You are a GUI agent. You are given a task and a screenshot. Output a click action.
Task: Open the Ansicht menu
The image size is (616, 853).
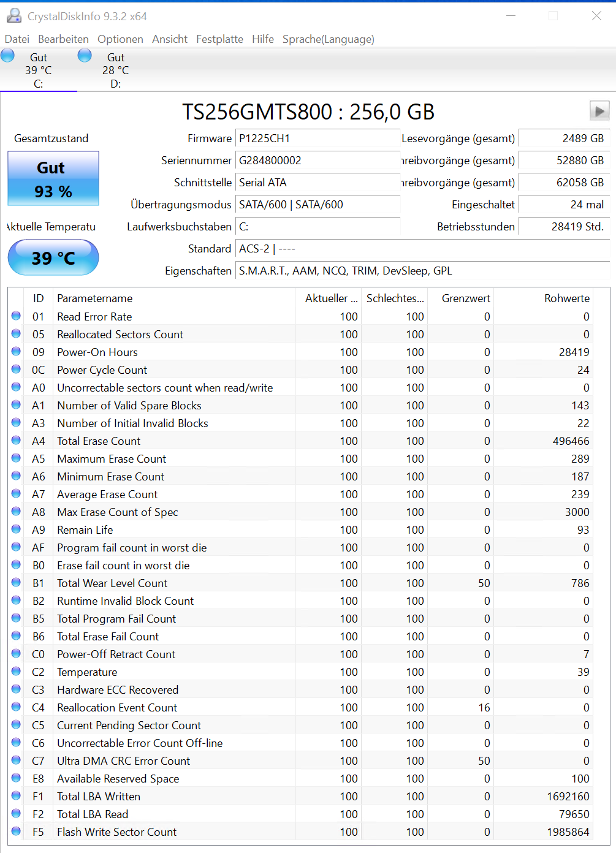[170, 39]
